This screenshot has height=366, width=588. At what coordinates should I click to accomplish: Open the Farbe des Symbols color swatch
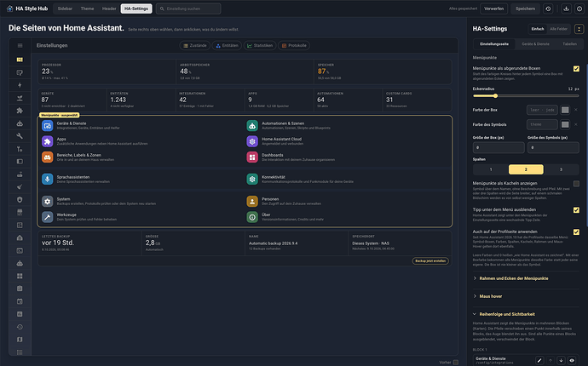coord(565,125)
